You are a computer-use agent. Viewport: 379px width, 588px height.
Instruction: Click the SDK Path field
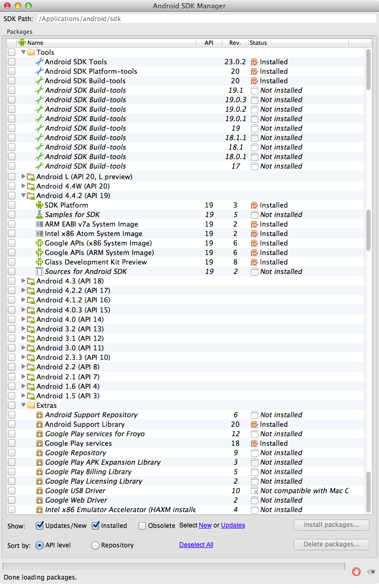pos(207,19)
